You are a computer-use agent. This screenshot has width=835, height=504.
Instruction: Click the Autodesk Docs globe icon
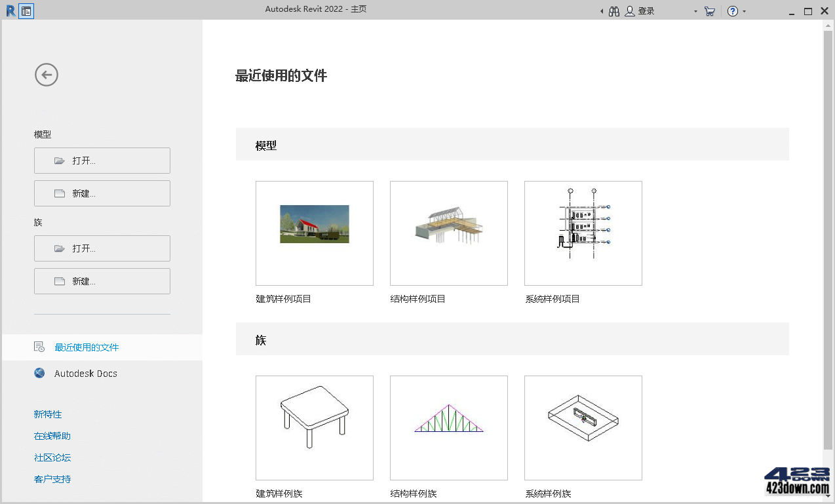click(39, 373)
